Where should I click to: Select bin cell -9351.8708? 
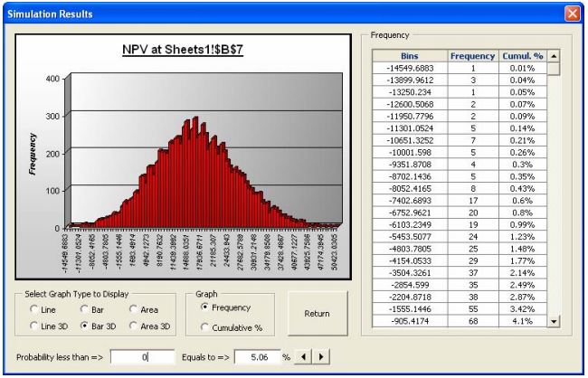coord(410,165)
